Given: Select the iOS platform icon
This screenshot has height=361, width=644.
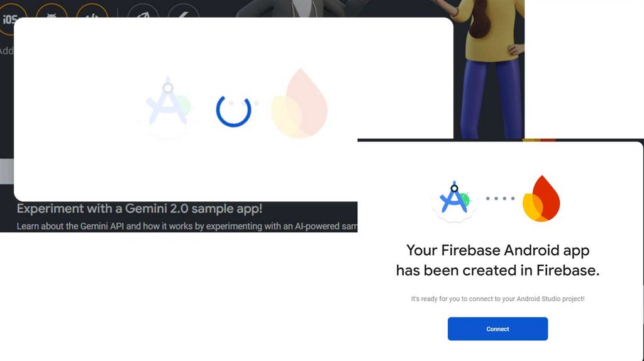Looking at the screenshot, I should click(x=10, y=19).
